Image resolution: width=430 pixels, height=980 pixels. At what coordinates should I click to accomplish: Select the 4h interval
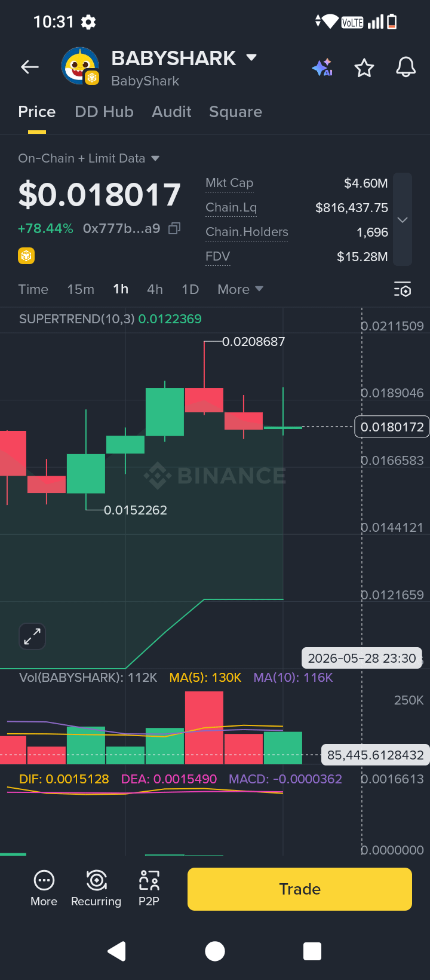(x=155, y=289)
